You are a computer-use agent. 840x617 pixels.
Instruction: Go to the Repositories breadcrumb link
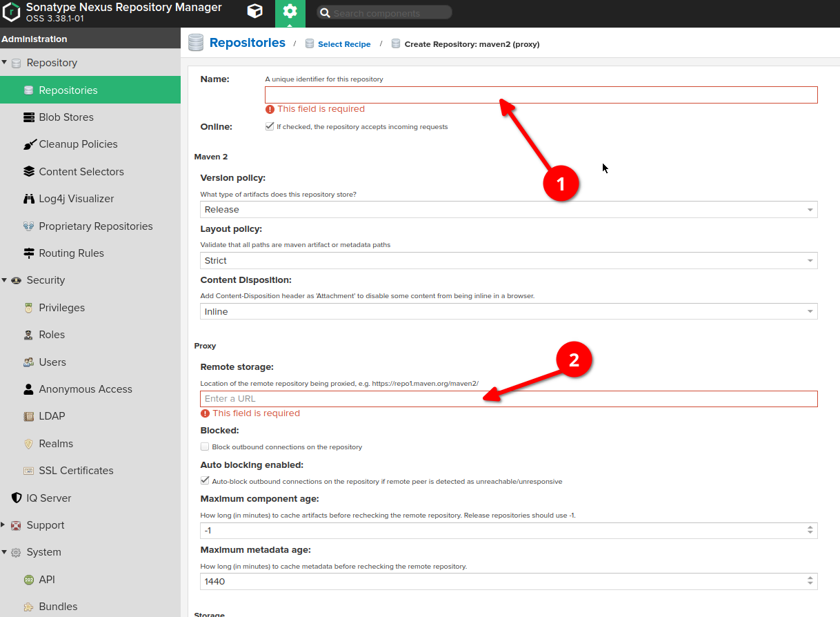point(248,43)
